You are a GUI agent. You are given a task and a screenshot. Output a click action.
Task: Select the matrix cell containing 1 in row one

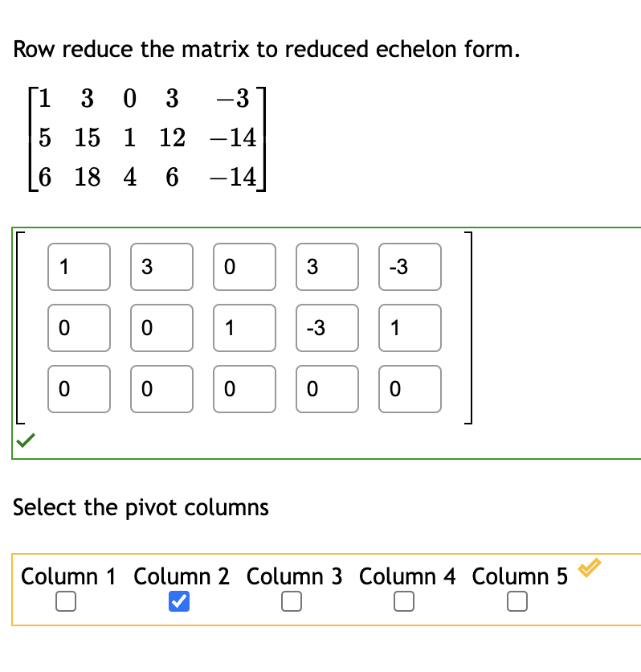(x=79, y=267)
